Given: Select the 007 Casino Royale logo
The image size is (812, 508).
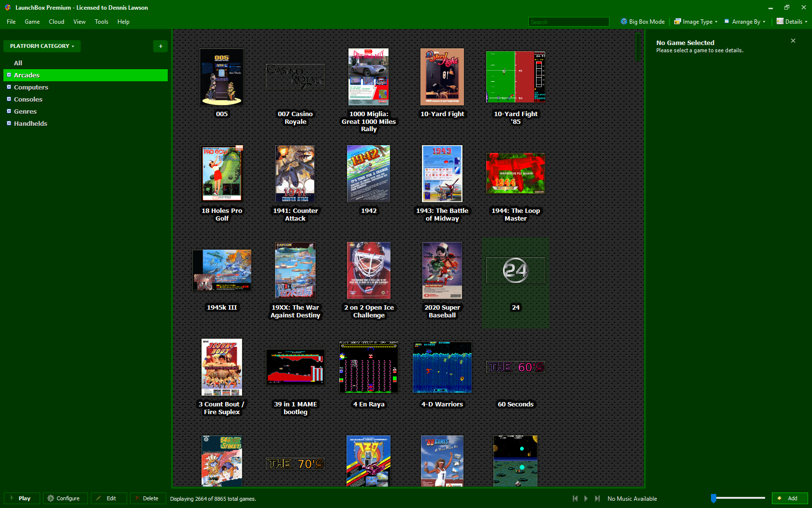Looking at the screenshot, I should click(x=295, y=77).
